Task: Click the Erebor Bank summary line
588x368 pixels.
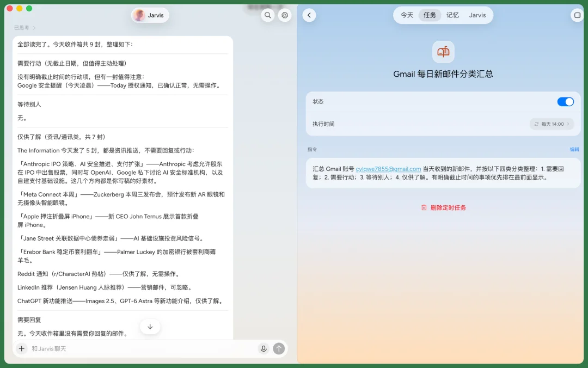Action: (x=117, y=256)
